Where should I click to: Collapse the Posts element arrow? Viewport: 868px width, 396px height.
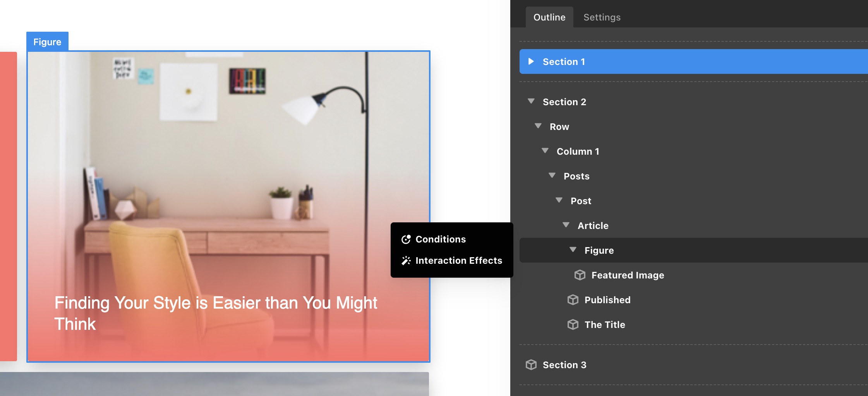tap(552, 176)
